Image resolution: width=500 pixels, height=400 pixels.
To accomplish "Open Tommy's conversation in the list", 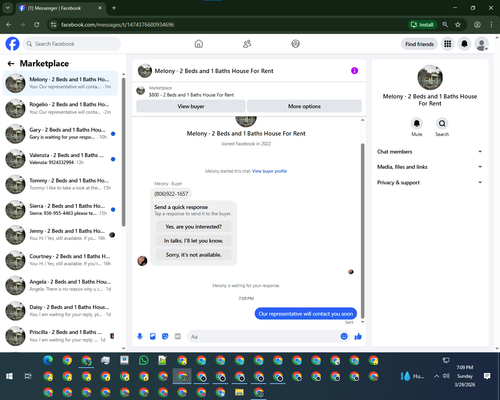I will click(x=60, y=184).
